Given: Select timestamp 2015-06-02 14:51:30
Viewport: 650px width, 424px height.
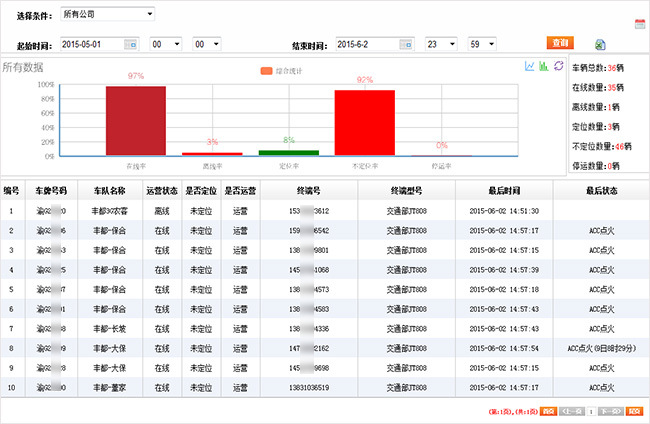Looking at the screenshot, I should [x=504, y=211].
